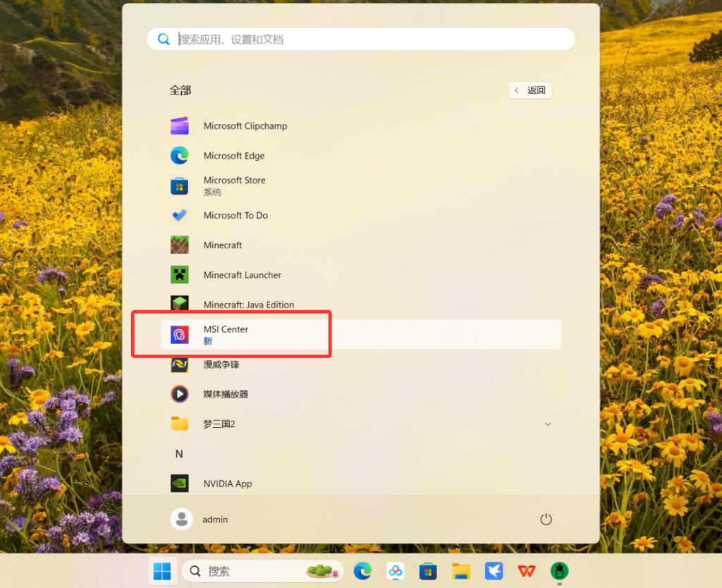This screenshot has height=588, width=722.
Task: Open Microsoft To Do checkmark icon
Action: pos(180,215)
